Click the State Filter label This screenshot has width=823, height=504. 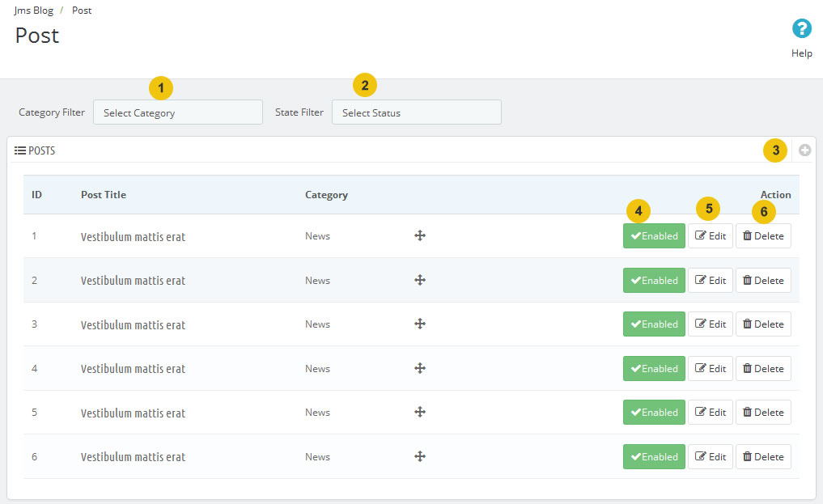pos(299,112)
